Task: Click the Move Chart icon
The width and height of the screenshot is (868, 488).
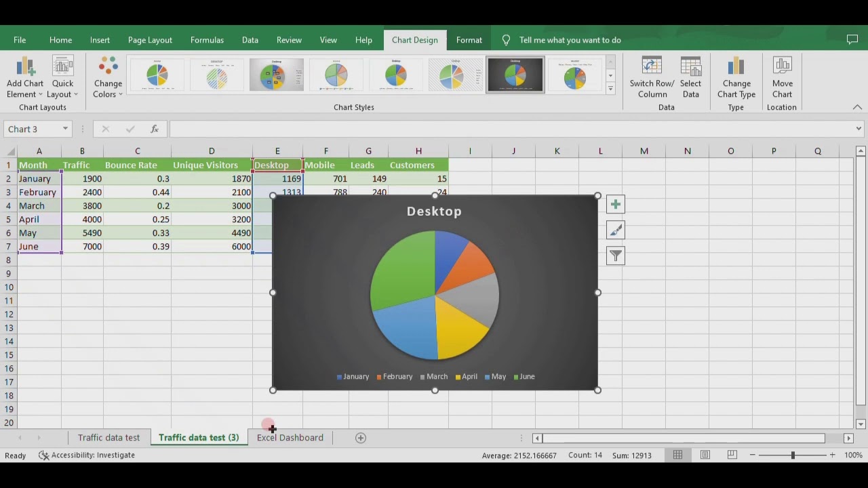Action: (782, 68)
